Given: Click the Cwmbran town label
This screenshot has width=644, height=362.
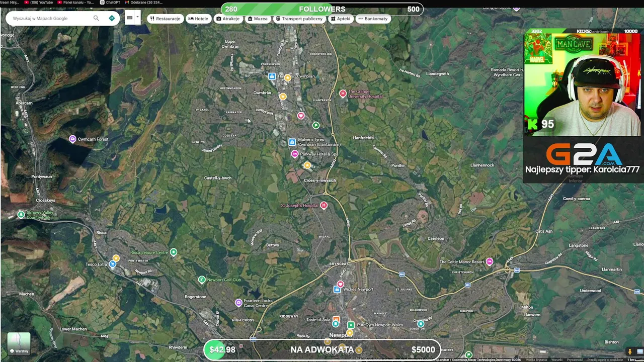Looking at the screenshot, I should click(x=262, y=93).
